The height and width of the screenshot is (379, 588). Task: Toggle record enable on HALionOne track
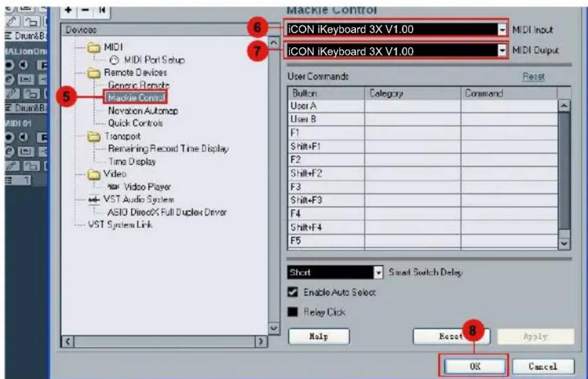coord(9,65)
